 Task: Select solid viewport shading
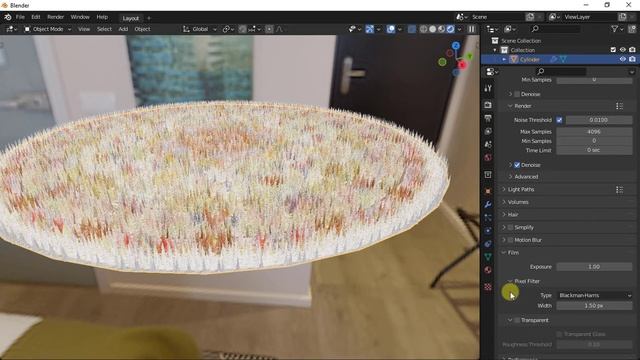pos(432,29)
